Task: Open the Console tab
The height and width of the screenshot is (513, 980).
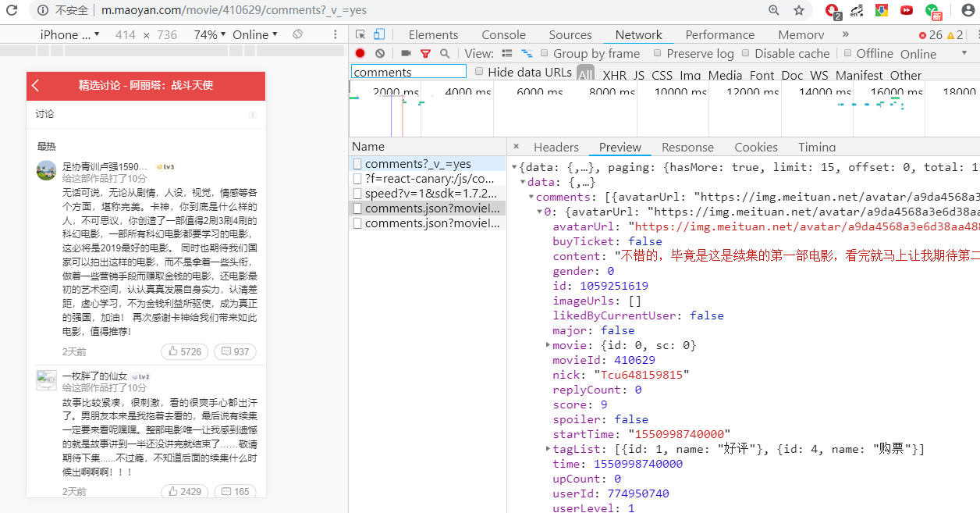Action: (x=503, y=34)
